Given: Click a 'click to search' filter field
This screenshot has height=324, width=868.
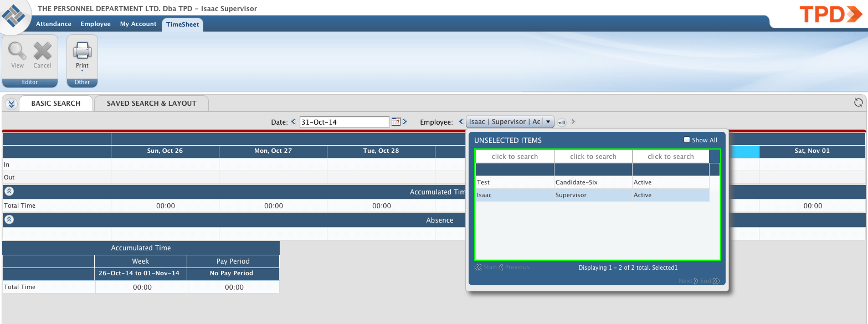Looking at the screenshot, I should click(x=514, y=156).
